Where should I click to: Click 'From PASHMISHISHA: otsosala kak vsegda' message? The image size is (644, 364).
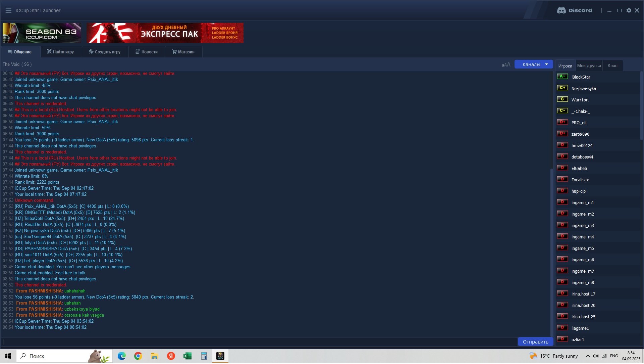tap(60, 315)
